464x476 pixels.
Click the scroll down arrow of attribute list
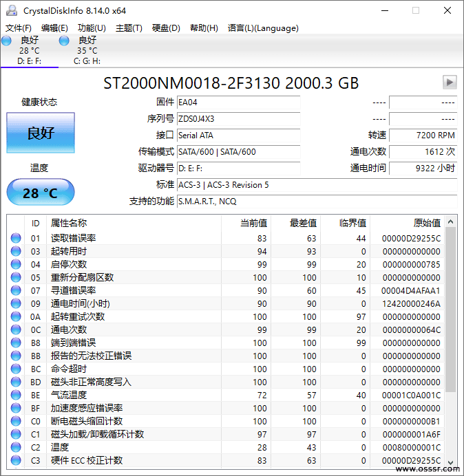(x=451, y=462)
